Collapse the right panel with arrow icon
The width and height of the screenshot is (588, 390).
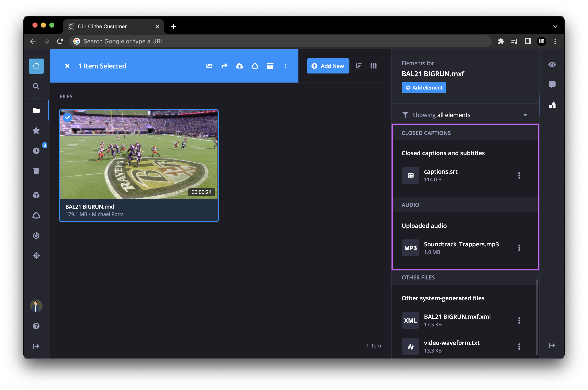pos(552,345)
